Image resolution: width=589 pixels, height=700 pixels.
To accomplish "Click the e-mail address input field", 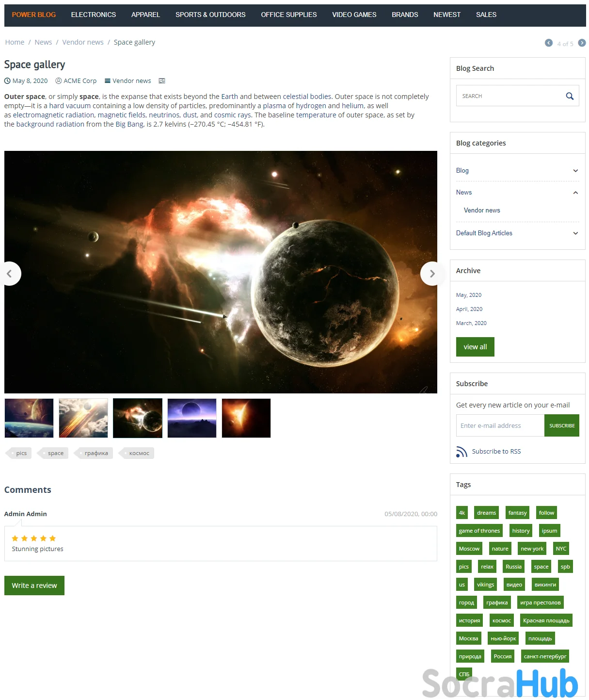I will (500, 425).
